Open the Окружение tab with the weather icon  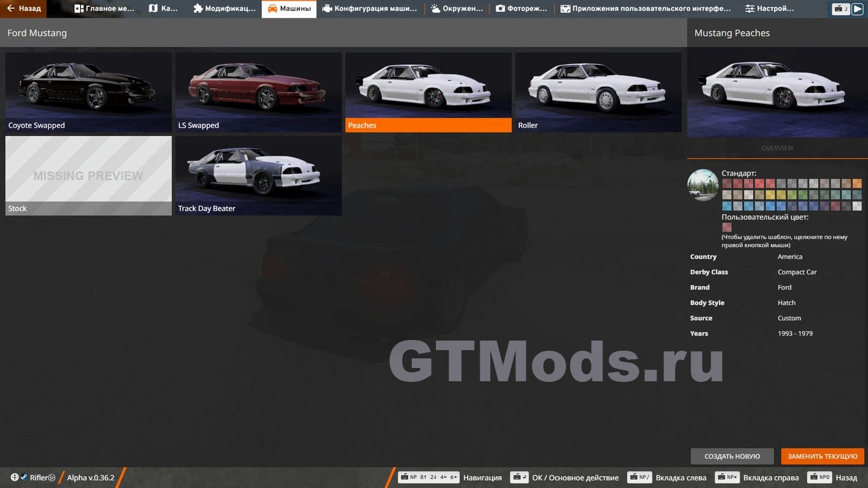pos(457,9)
